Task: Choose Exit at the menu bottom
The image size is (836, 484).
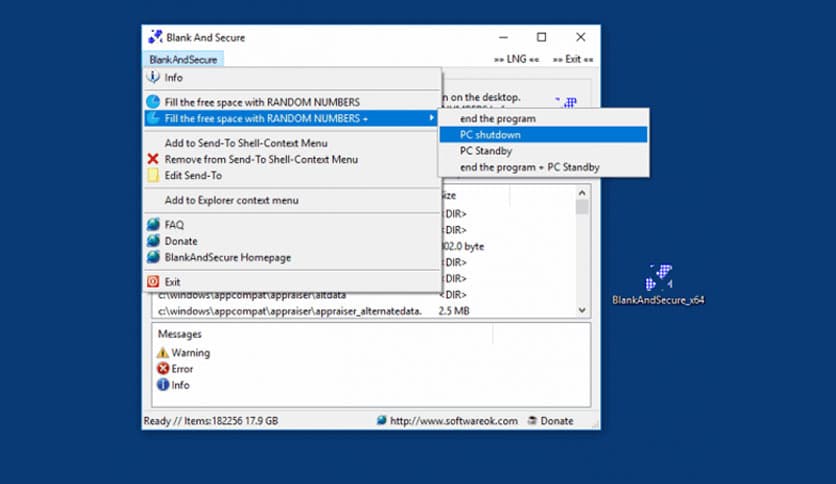Action: click(x=293, y=282)
